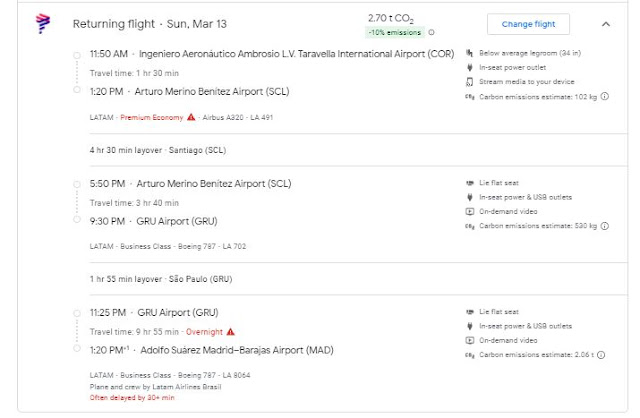Screen dimensions: 640x418
Task: Click the lie flat seat icon for flight LA 702
Action: point(470,184)
